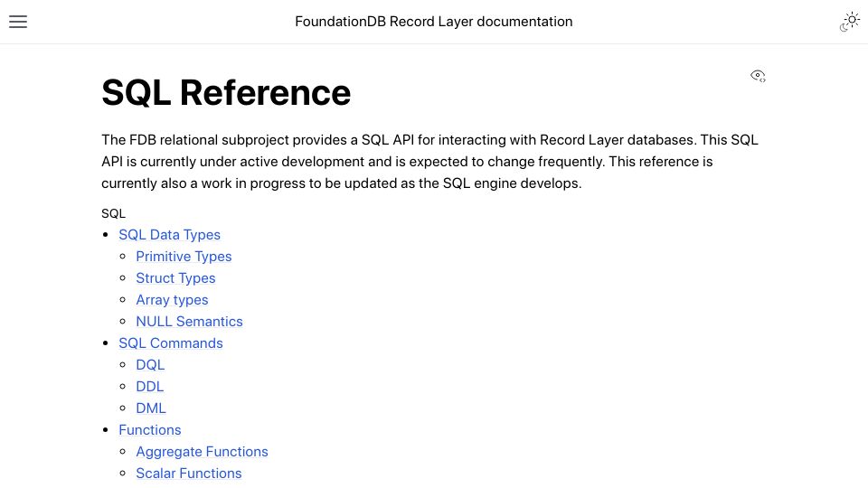Open the hamburger navigation menu

18,22
